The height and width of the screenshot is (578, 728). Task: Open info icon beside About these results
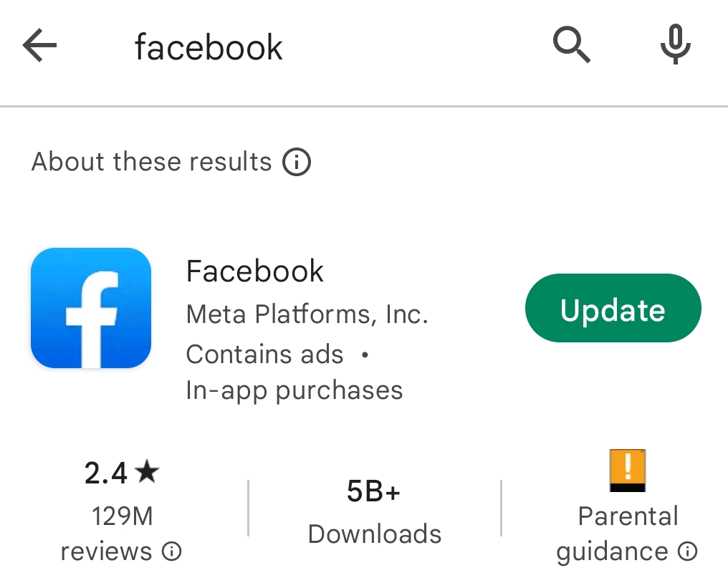297,163
